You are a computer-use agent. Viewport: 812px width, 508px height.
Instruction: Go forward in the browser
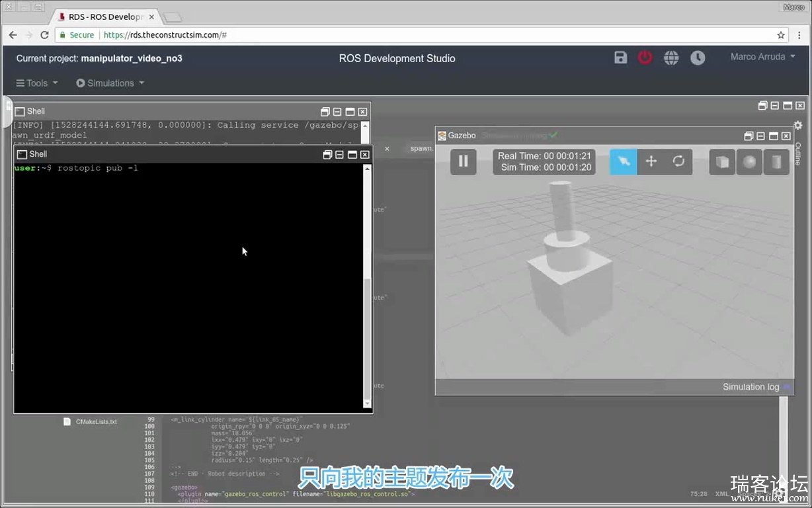(x=29, y=35)
